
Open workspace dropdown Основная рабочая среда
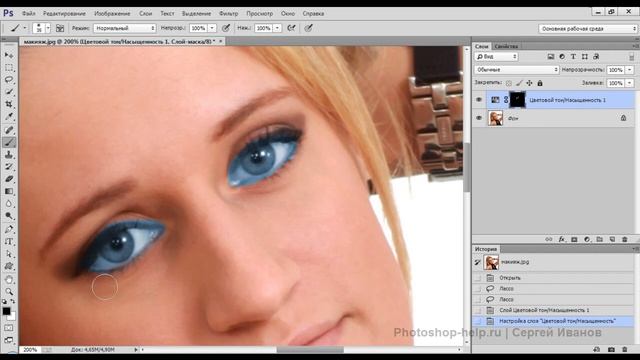587,29
